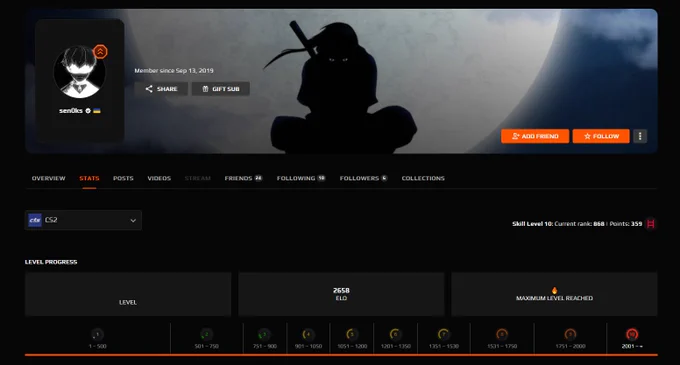Viewport: 680px width, 365px height.
Task: Click the 1201 - 1350 ELO range label
Action: click(x=396, y=346)
